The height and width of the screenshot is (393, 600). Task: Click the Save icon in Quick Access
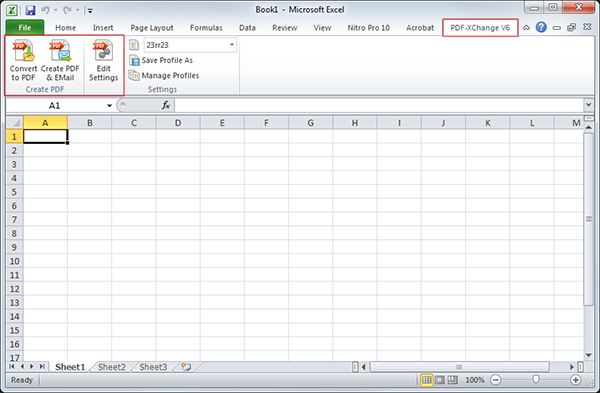click(x=30, y=10)
